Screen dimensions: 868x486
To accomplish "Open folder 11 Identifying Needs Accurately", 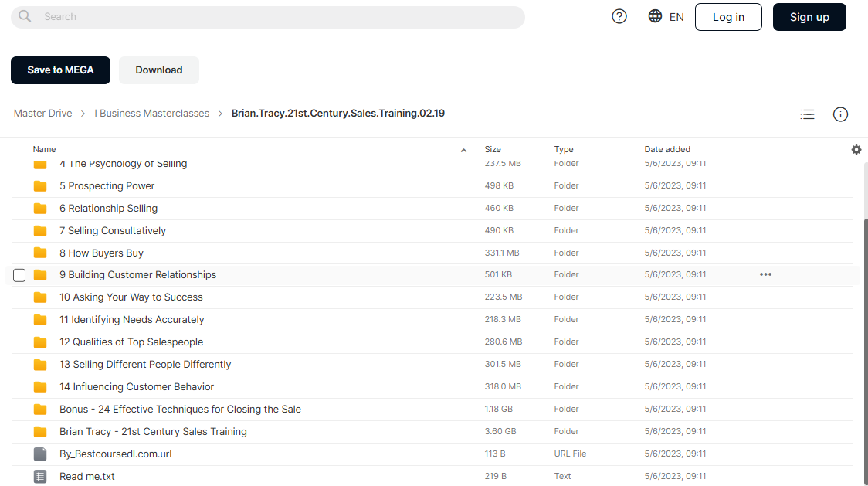I will [x=132, y=320].
